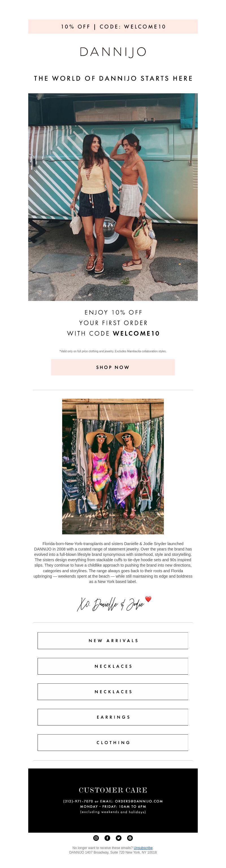
Task: Click the (212)-971-7070 phone number
Action: 78,801
